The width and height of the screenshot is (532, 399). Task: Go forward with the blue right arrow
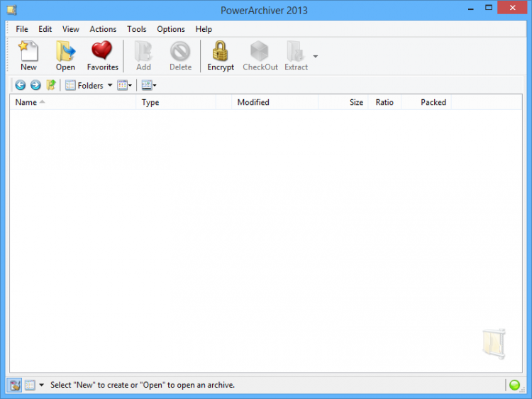click(35, 85)
